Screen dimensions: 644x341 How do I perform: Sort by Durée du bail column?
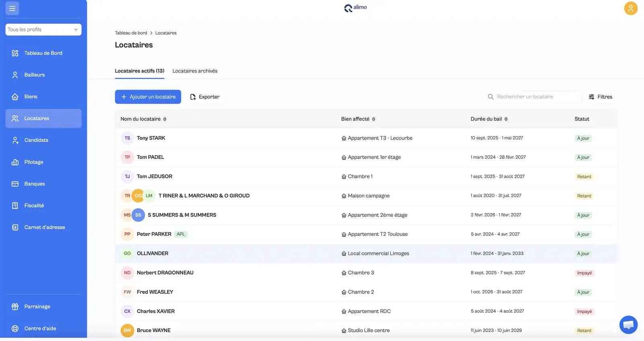pos(489,119)
